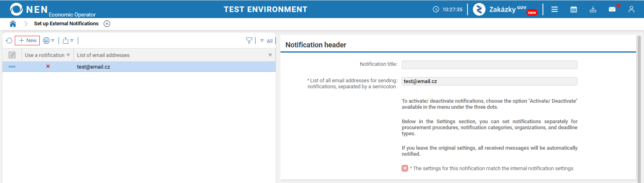Screen dimensions: 644x183
Task: Toggle the internal notification settings match checkbox
Action: (x=405, y=168)
